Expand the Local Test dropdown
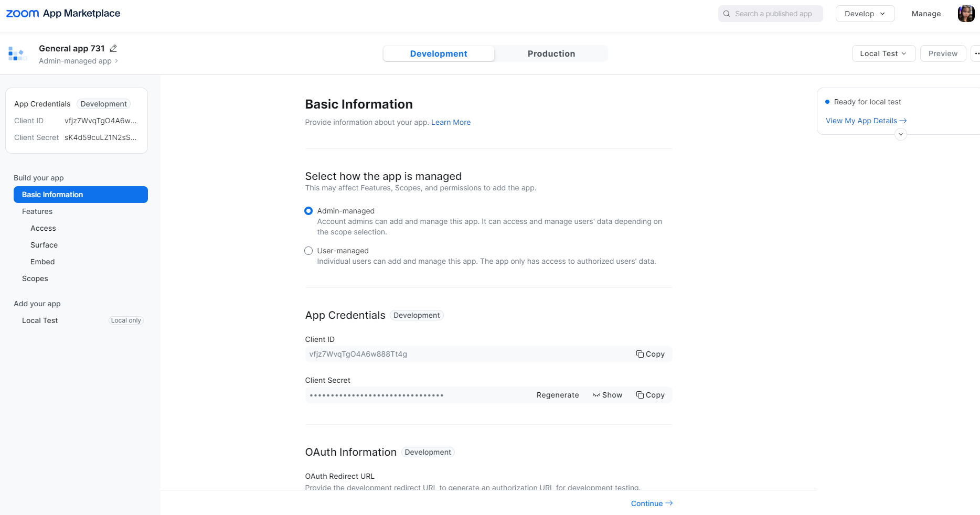Screen dimensions: 980x515 point(883,53)
